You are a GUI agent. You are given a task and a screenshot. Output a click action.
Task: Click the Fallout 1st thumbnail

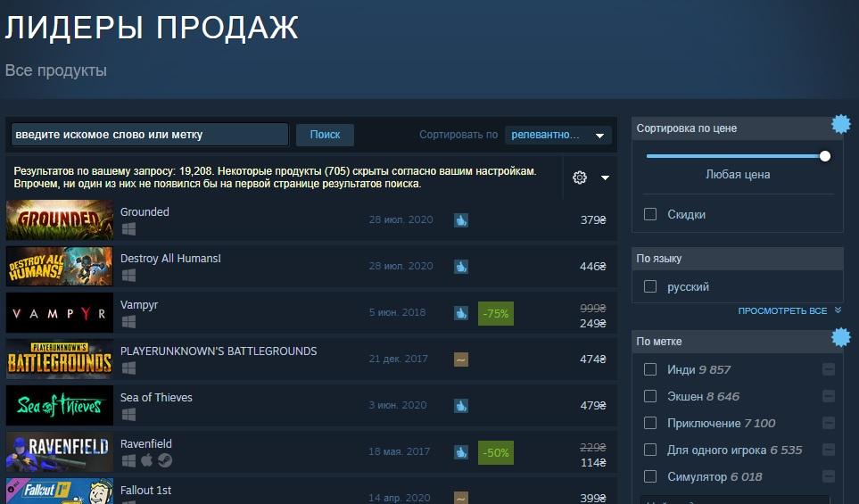click(x=59, y=492)
